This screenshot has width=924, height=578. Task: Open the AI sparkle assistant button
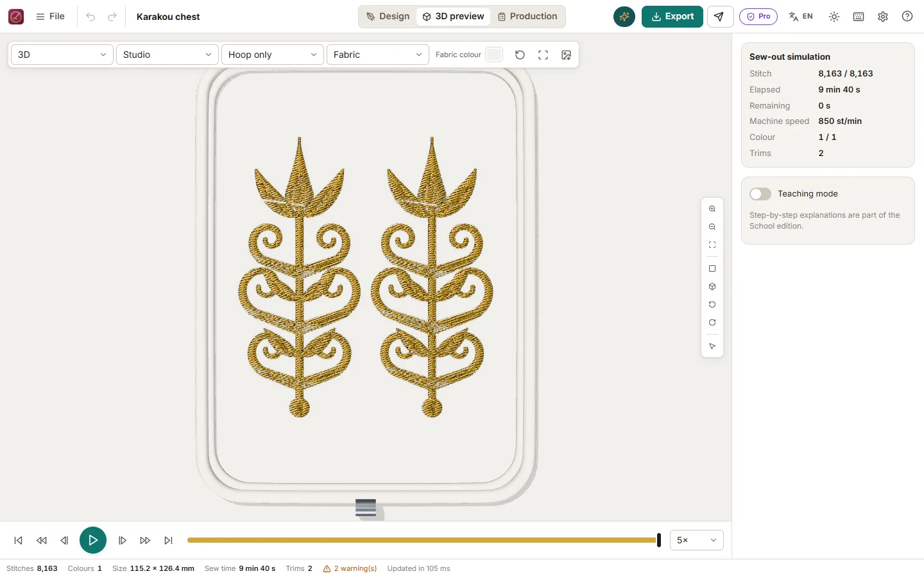(624, 17)
